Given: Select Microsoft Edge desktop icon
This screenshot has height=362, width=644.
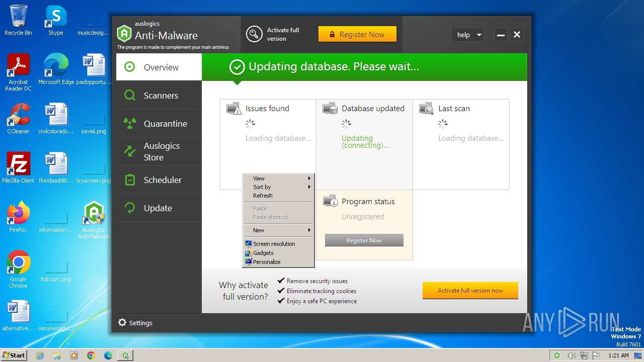Looking at the screenshot, I should 56,69.
